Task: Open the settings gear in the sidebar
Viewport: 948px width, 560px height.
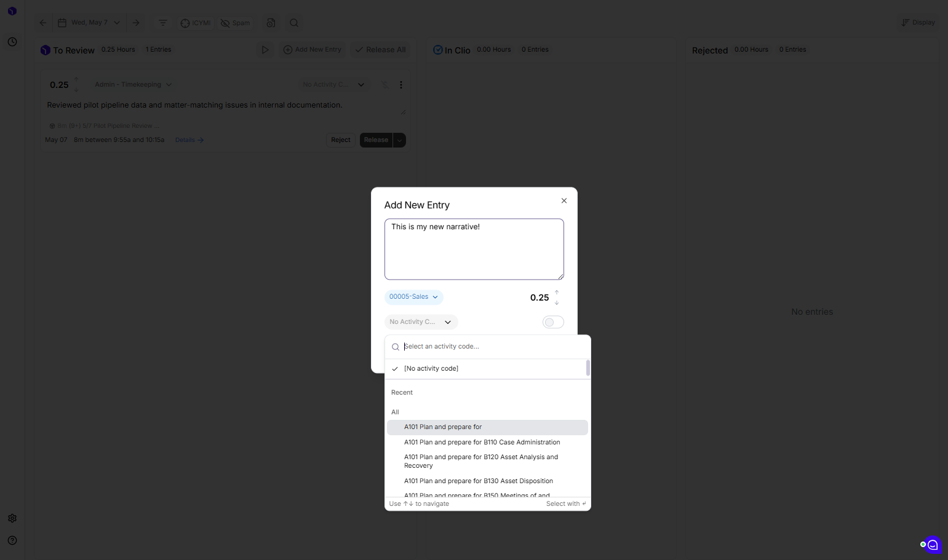Action: 12,518
